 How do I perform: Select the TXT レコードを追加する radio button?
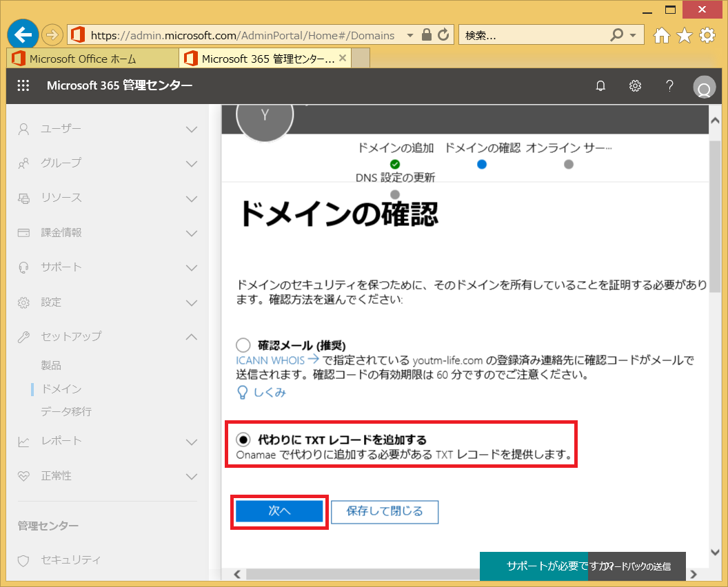[243, 439]
